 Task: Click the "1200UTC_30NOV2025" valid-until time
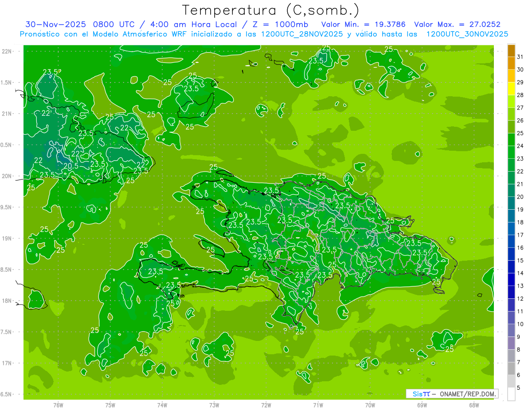coord(467,34)
